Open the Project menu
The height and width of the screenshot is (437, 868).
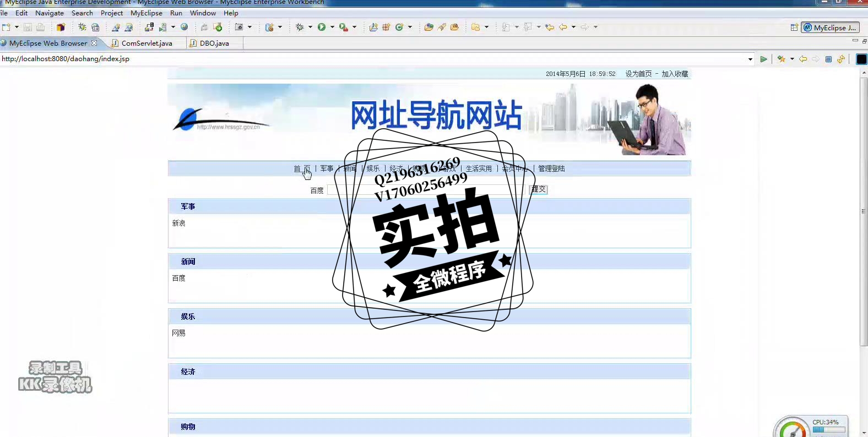(x=112, y=13)
